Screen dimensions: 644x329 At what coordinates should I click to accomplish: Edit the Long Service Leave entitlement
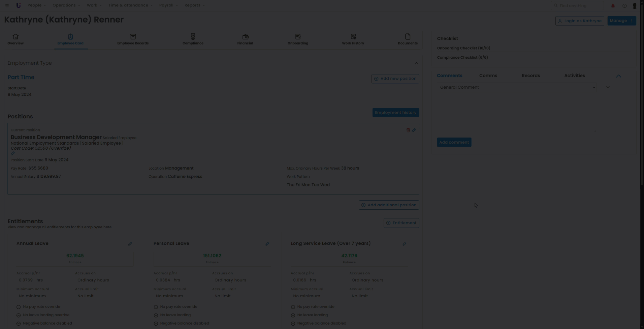point(404,244)
